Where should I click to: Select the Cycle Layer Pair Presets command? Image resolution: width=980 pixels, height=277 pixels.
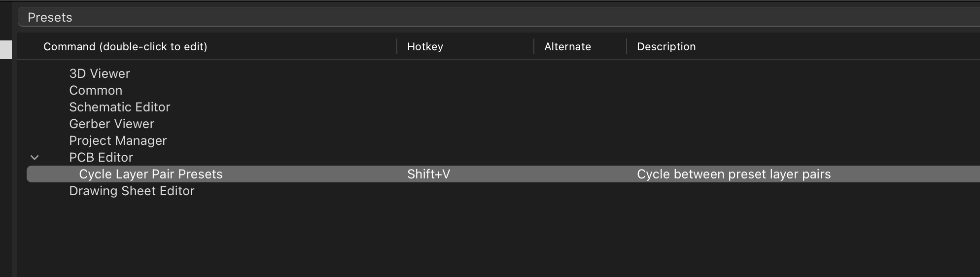click(x=151, y=174)
